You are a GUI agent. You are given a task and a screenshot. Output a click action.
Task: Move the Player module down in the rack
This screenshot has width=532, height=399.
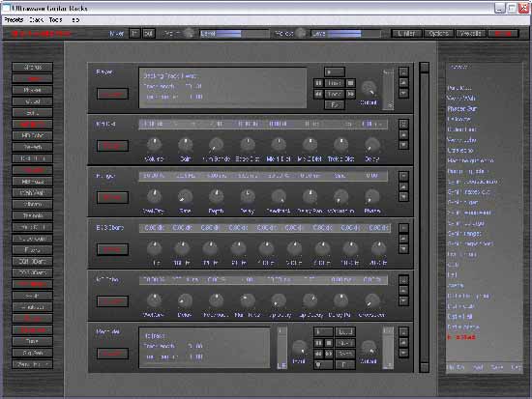[403, 93]
